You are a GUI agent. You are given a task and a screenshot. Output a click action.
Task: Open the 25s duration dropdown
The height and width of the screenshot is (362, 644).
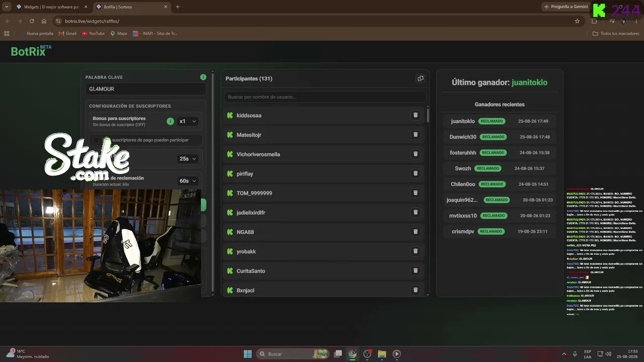(x=188, y=158)
